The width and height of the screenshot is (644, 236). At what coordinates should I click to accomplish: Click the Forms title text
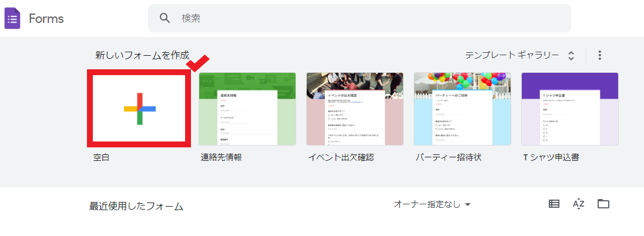point(46,18)
